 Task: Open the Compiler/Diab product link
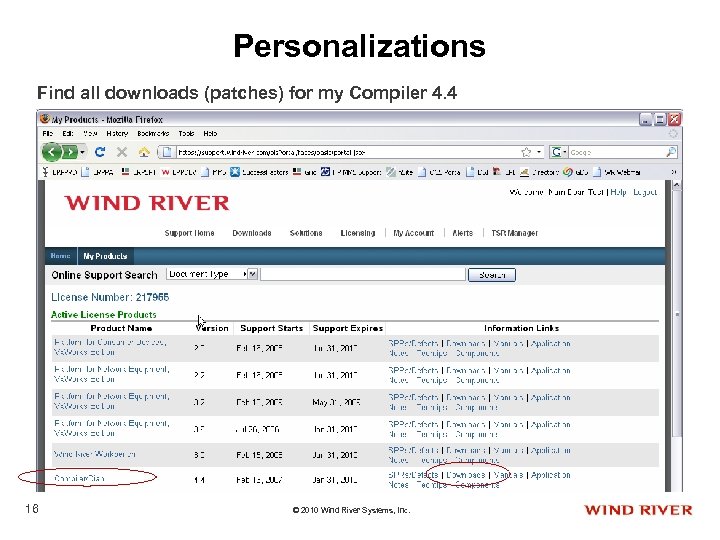point(79,478)
